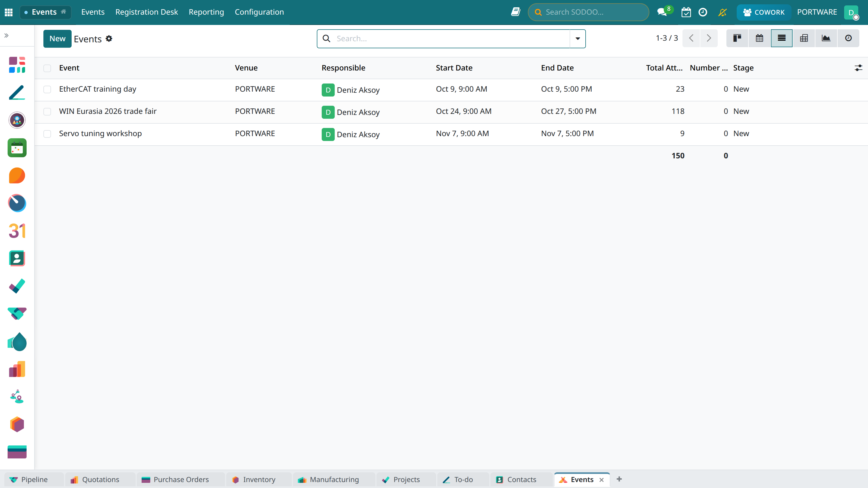
Task: Open the orange Inventory cube sidebar icon
Action: click(x=17, y=424)
